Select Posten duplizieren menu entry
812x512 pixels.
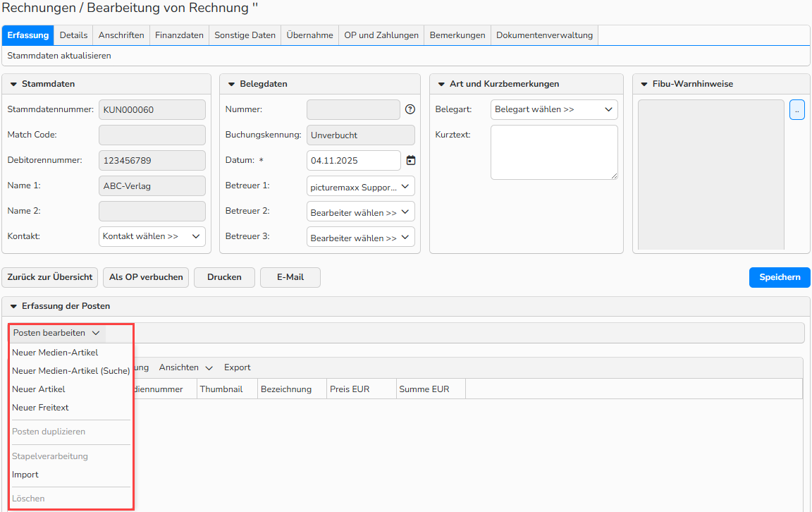(x=49, y=432)
